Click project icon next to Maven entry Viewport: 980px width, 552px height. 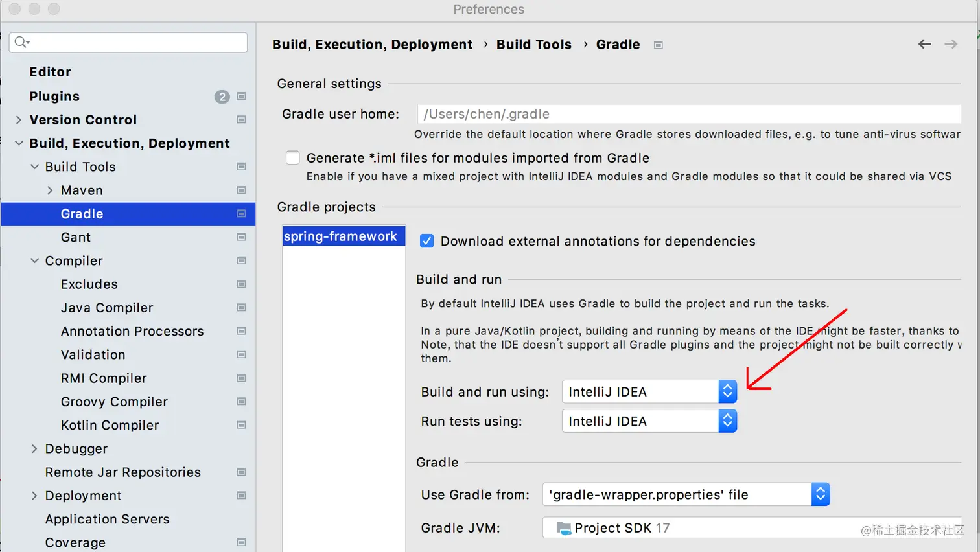pyautogui.click(x=241, y=190)
